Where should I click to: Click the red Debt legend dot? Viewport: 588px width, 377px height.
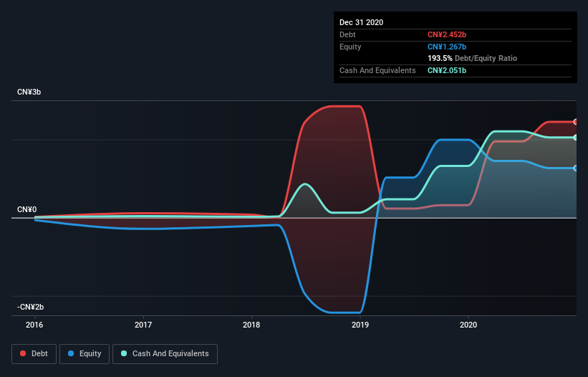coord(23,353)
